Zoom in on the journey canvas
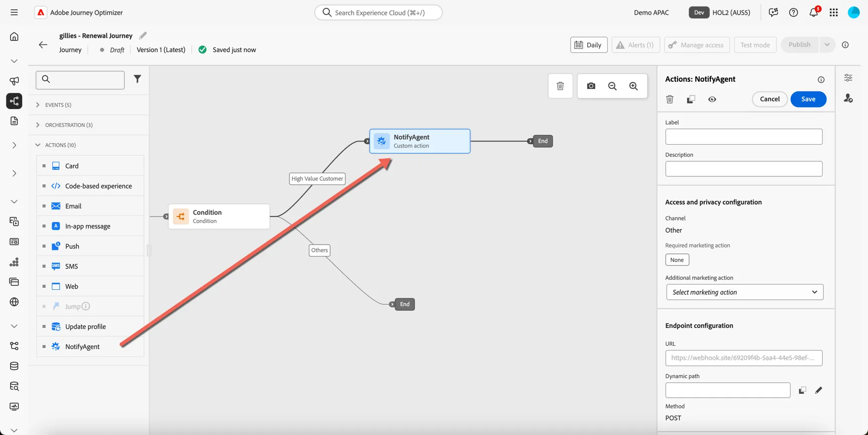The image size is (868, 435). (633, 86)
